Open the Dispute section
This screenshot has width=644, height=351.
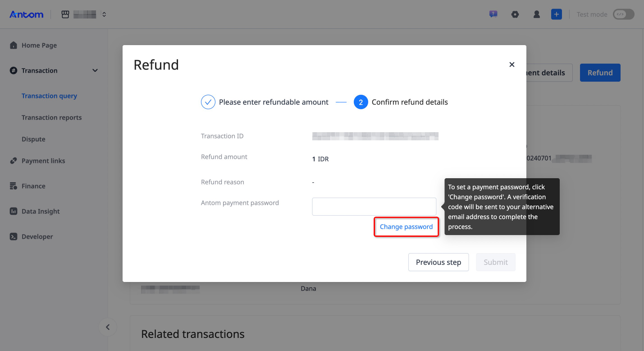tap(33, 139)
